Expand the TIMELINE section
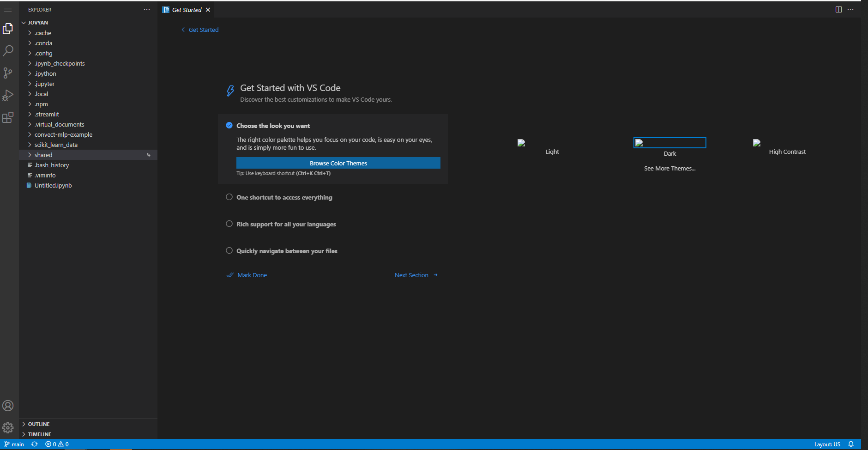Viewport: 868px width, 450px height. click(x=88, y=434)
